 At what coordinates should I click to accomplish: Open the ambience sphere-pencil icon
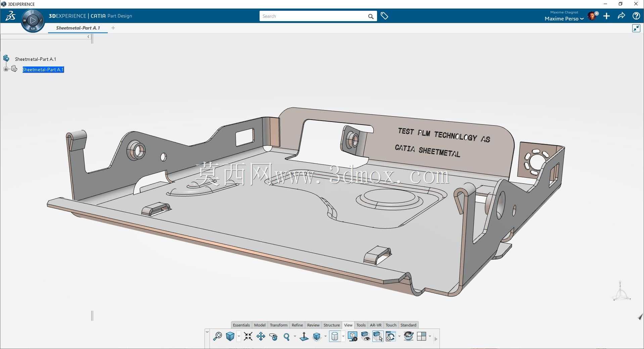click(409, 336)
